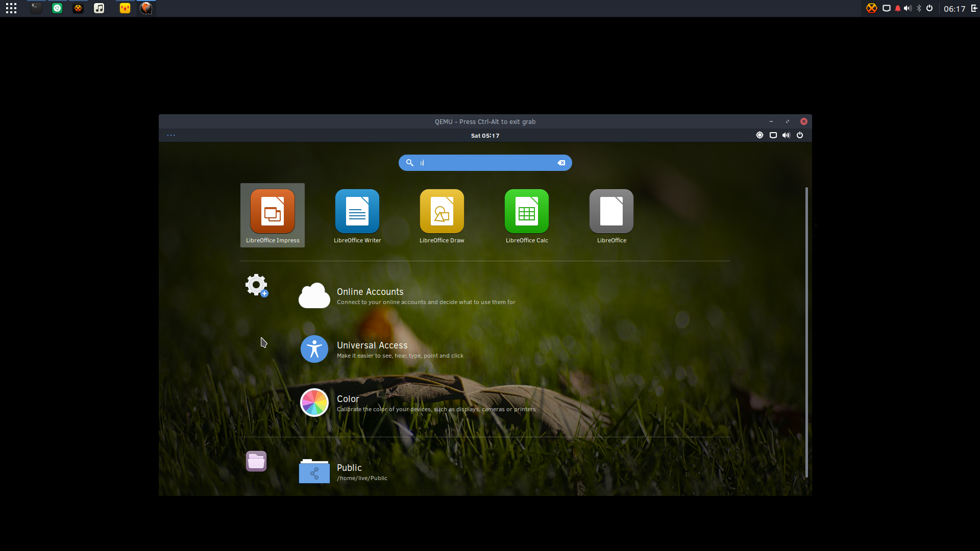Image resolution: width=980 pixels, height=551 pixels.
Task: Click the guest panel display icon
Action: tap(773, 135)
